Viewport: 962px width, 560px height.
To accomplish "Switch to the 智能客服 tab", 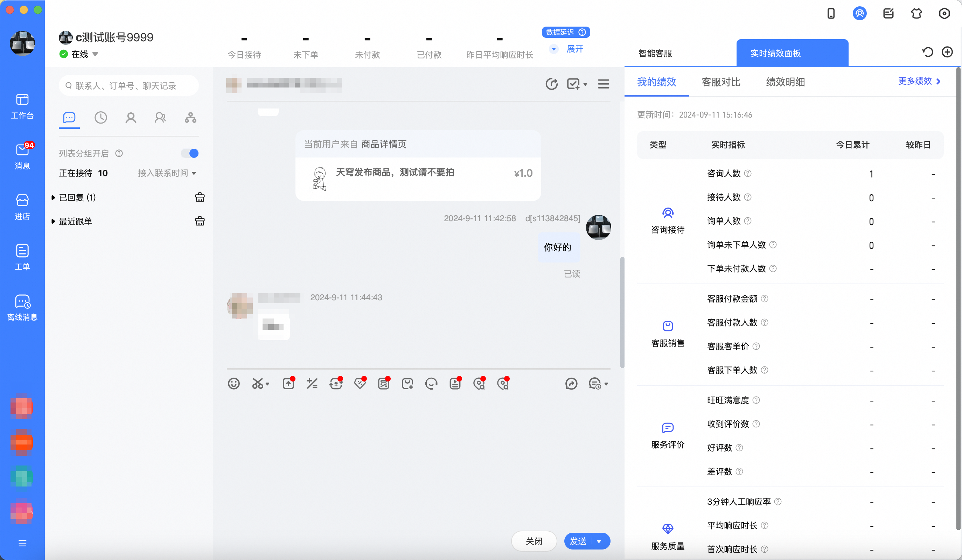I will [x=655, y=53].
